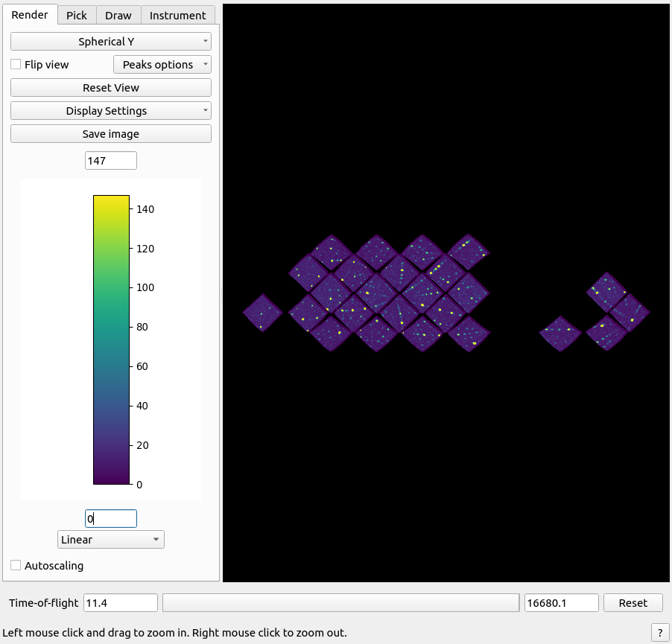
Task: Open the Draw tab
Action: pyautogui.click(x=118, y=15)
